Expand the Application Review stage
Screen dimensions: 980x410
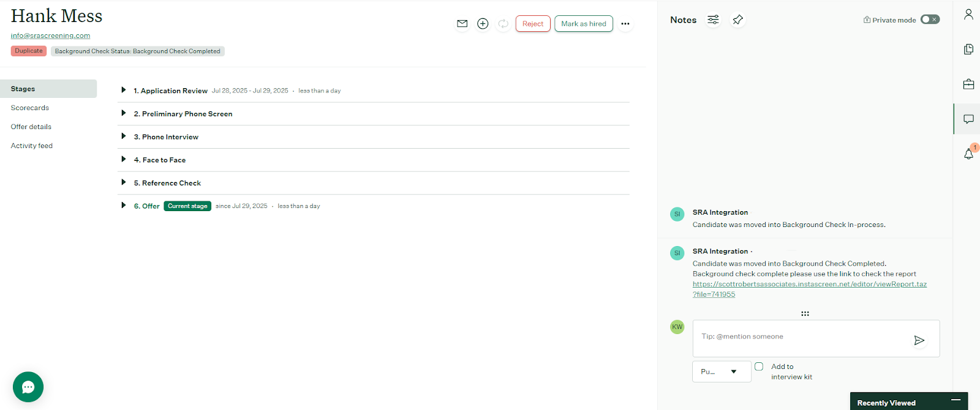coord(124,90)
